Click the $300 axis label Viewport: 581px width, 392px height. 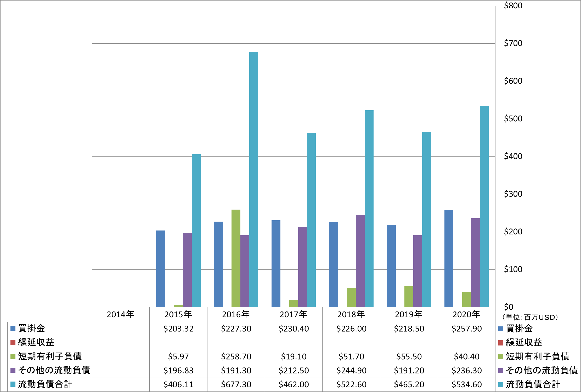(x=513, y=194)
